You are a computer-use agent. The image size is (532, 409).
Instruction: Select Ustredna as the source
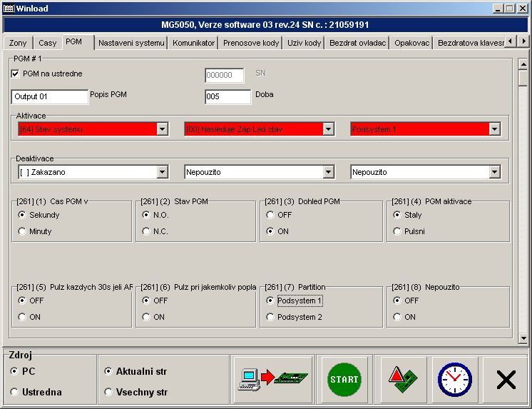[15, 392]
